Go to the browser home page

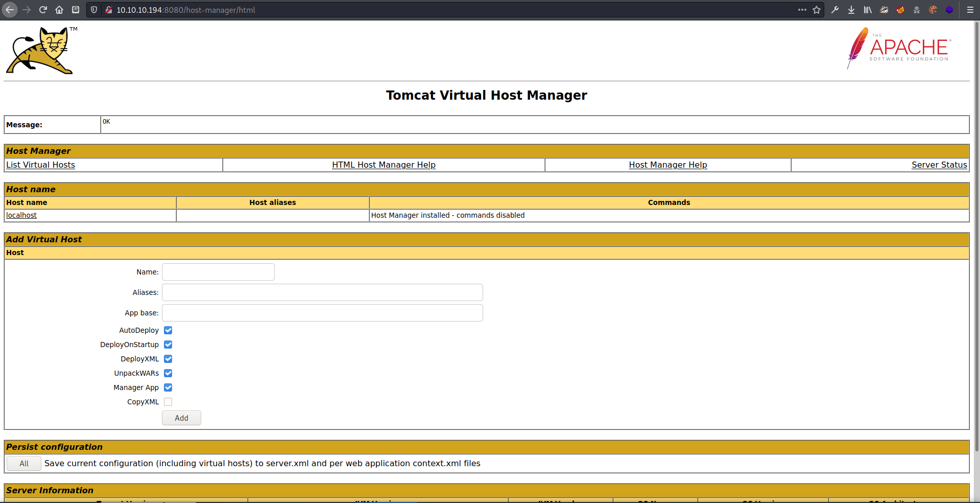click(59, 10)
